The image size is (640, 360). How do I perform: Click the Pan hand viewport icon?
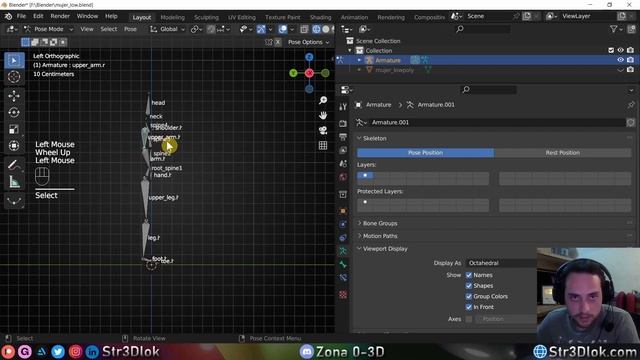point(323,116)
